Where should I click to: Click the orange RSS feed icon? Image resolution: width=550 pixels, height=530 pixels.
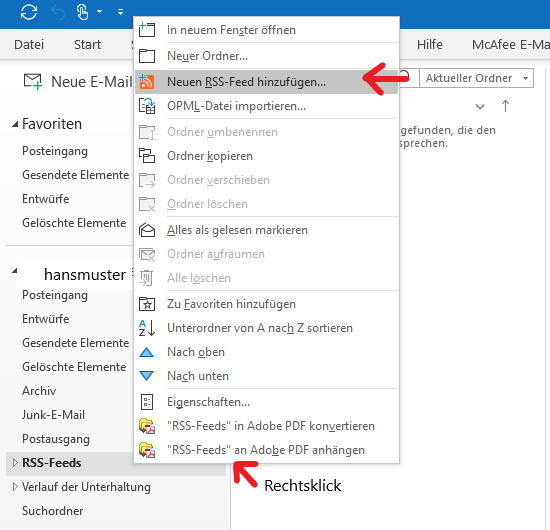147,82
